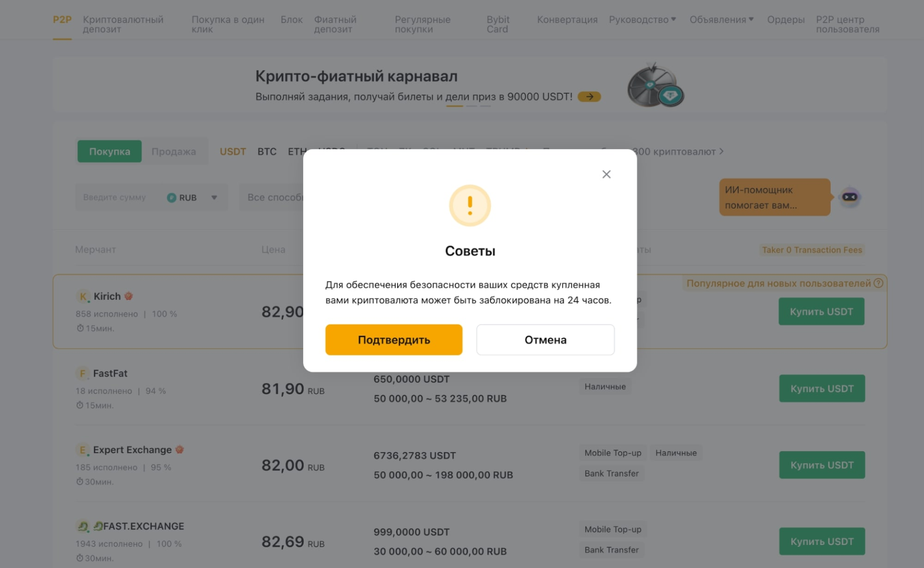The height and width of the screenshot is (568, 924).
Task: Click the Expert Exchange avatar icon
Action: coord(82,450)
